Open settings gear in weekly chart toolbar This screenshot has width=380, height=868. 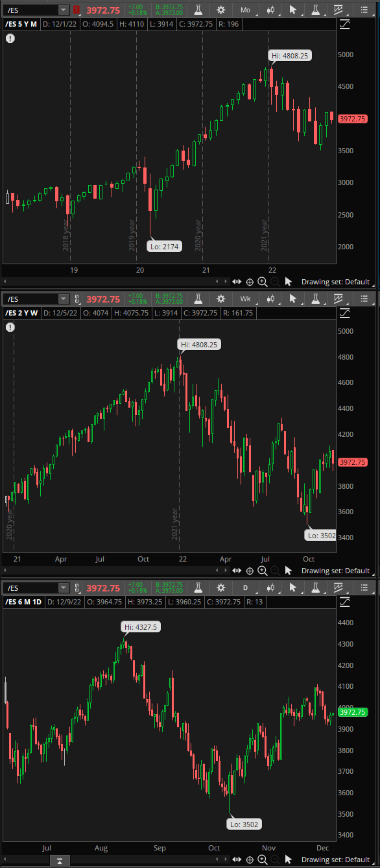221,299
